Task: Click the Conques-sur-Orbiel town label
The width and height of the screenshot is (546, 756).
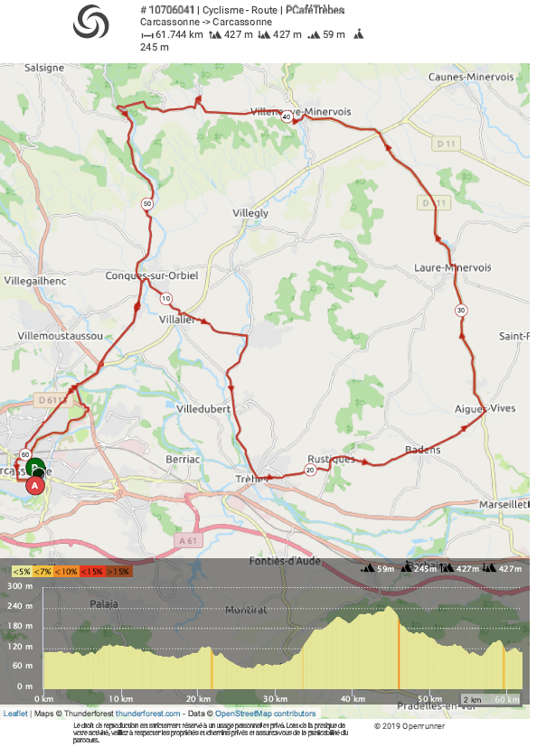Action: 151,275
